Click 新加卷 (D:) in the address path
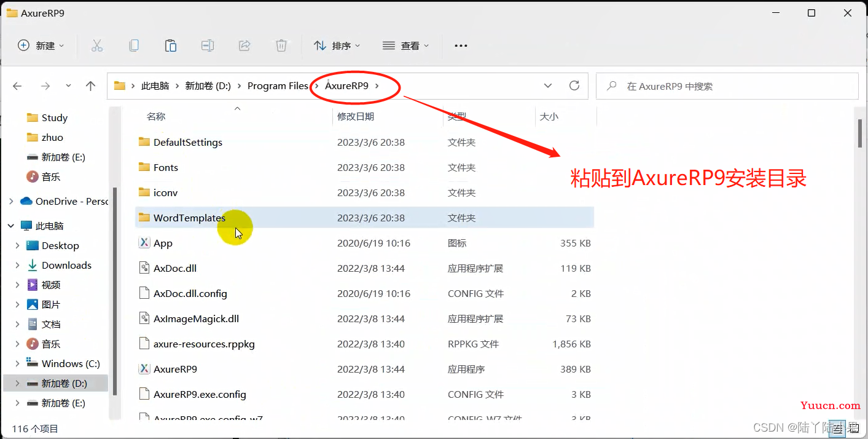This screenshot has height=439, width=868. point(208,86)
